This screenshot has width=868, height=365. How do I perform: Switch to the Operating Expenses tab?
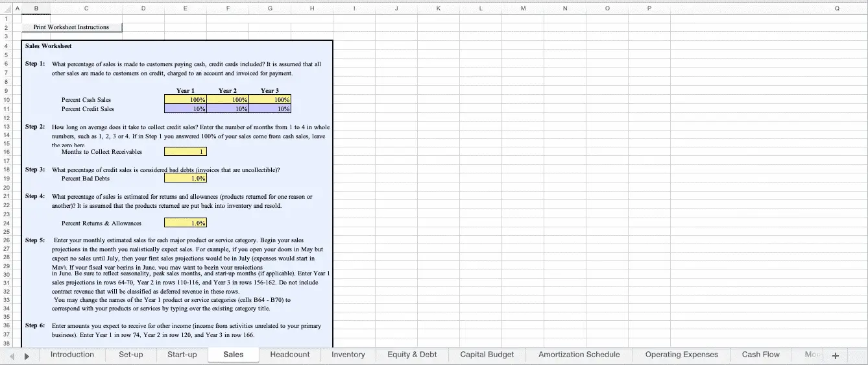[x=681, y=355]
